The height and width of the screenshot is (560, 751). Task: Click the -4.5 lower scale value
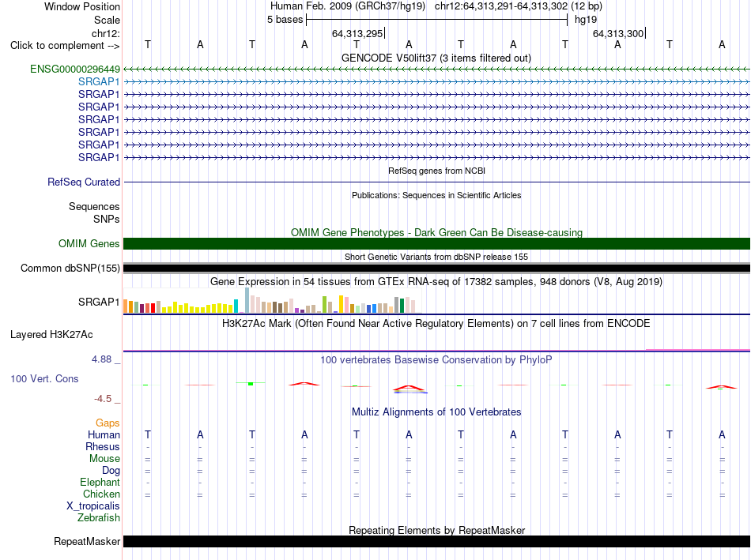click(103, 399)
